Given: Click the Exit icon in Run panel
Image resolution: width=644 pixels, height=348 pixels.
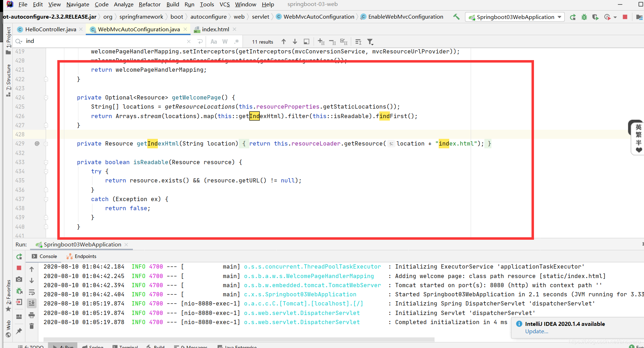Looking at the screenshot, I should (19, 302).
